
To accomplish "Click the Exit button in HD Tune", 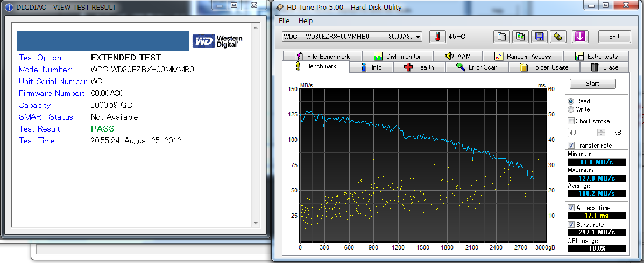I will pyautogui.click(x=614, y=37).
